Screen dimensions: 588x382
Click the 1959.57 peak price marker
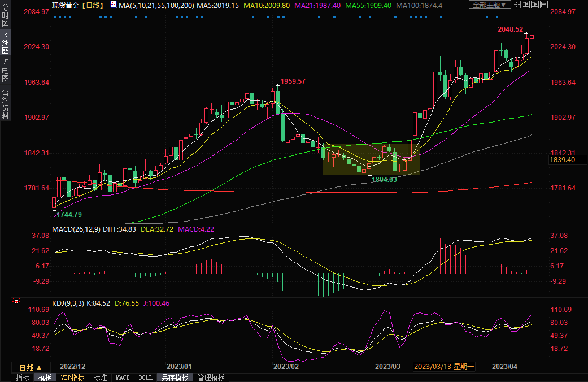(293, 81)
